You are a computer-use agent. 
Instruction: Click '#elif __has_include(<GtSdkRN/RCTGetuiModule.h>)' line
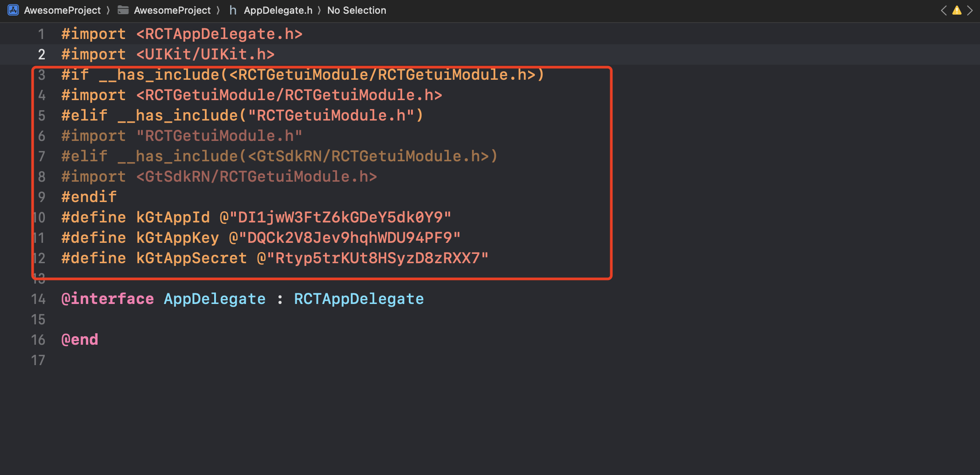(280, 156)
